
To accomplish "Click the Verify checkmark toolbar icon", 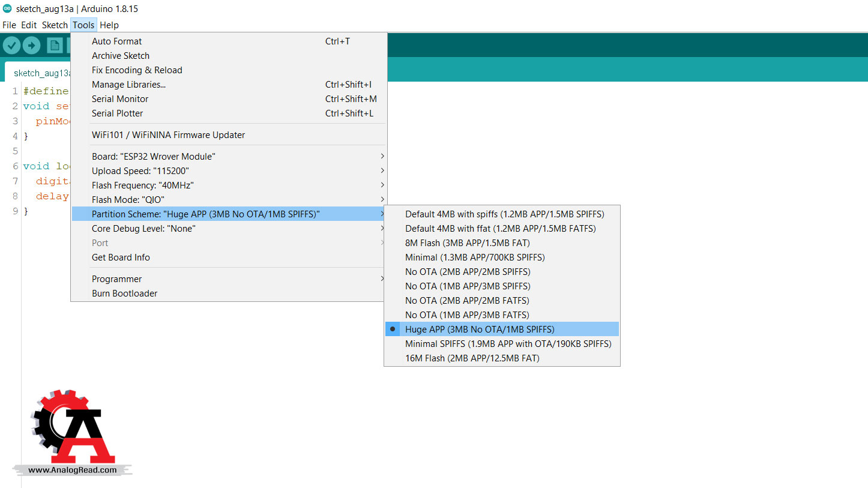I will coord(11,46).
